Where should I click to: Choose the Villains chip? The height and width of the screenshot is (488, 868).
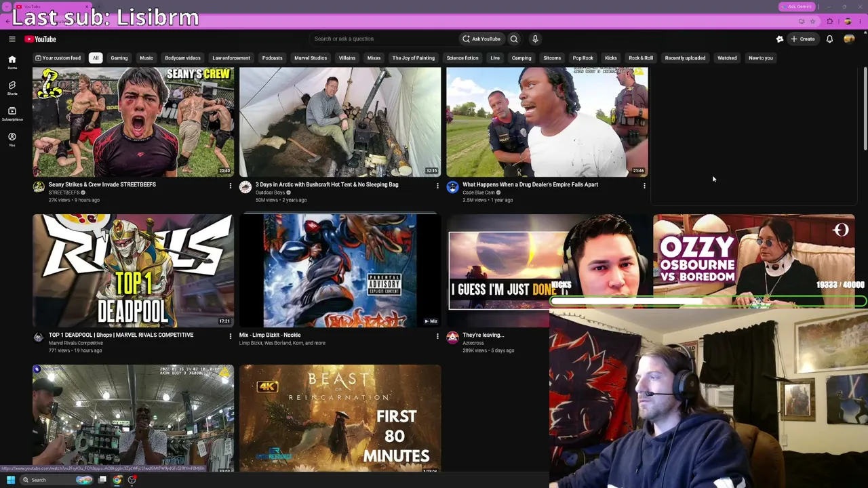pyautogui.click(x=347, y=58)
